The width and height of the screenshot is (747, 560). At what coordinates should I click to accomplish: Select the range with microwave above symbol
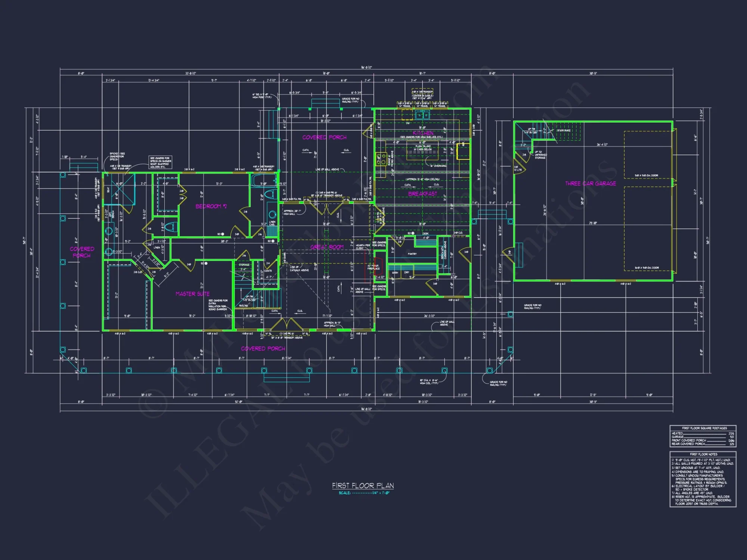(381, 159)
